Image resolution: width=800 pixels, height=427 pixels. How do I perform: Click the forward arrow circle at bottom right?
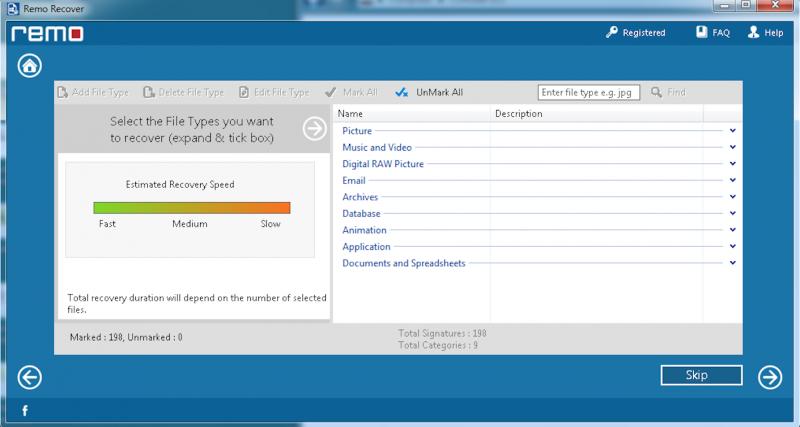(x=770, y=378)
